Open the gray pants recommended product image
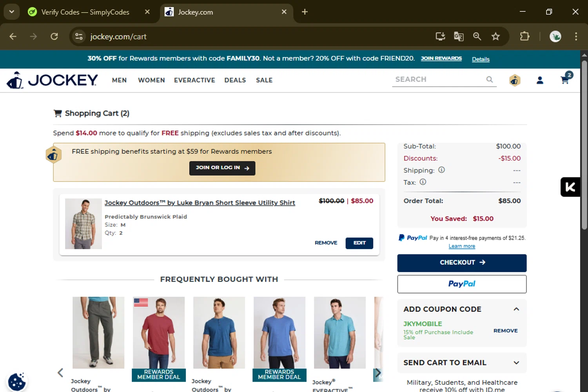This screenshot has width=588, height=392. click(x=98, y=332)
